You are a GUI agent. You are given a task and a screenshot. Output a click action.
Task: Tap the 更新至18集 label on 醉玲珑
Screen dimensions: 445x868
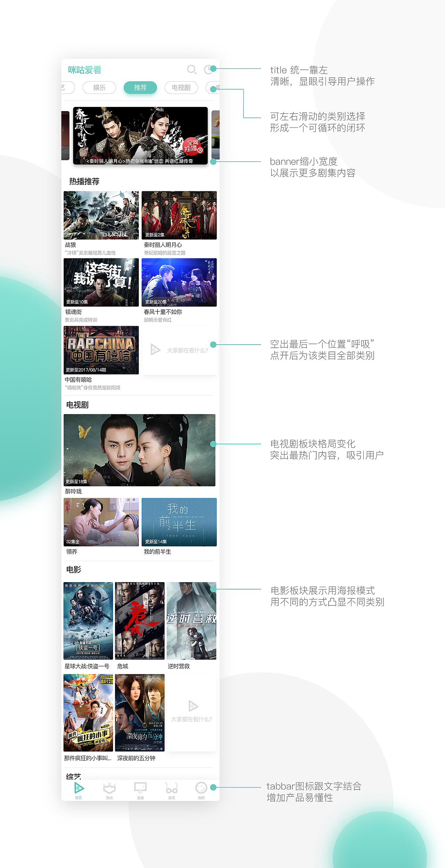tap(76, 482)
